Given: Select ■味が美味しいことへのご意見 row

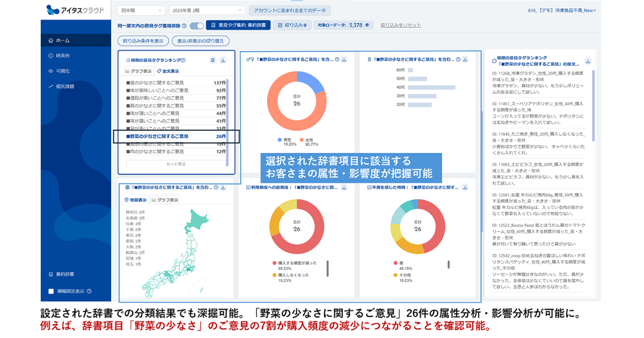Looking at the screenshot, I should pos(176,91).
